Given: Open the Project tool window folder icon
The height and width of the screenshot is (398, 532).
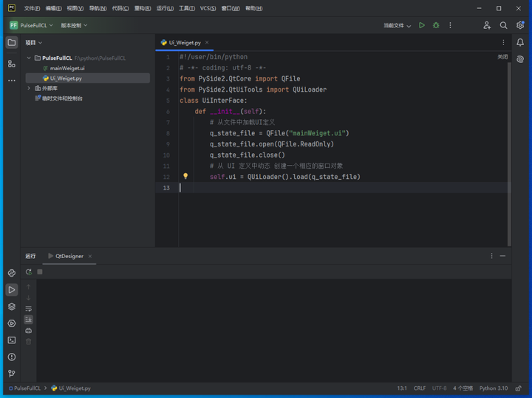Looking at the screenshot, I should (x=12, y=42).
